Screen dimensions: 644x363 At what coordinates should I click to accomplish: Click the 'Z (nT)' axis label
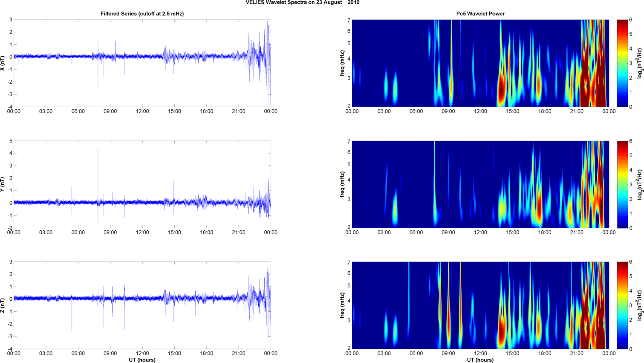coord(3,305)
